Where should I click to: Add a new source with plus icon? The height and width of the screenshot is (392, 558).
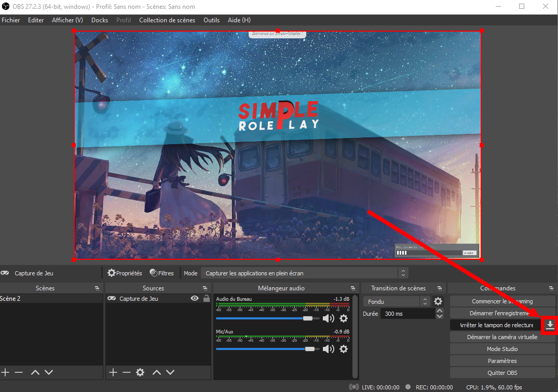[113, 372]
